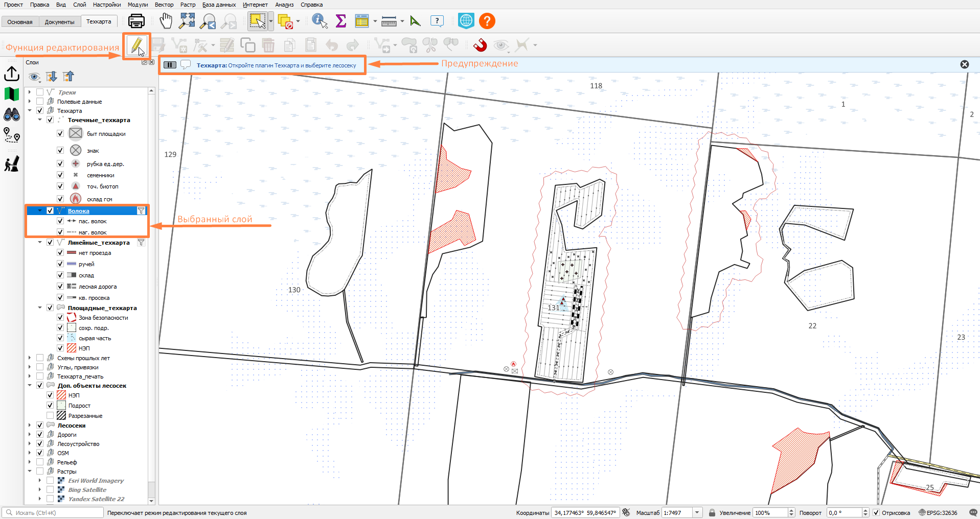980x519 pixels.
Task: Collapse the Линейные_техкарта layer
Action: pos(40,243)
